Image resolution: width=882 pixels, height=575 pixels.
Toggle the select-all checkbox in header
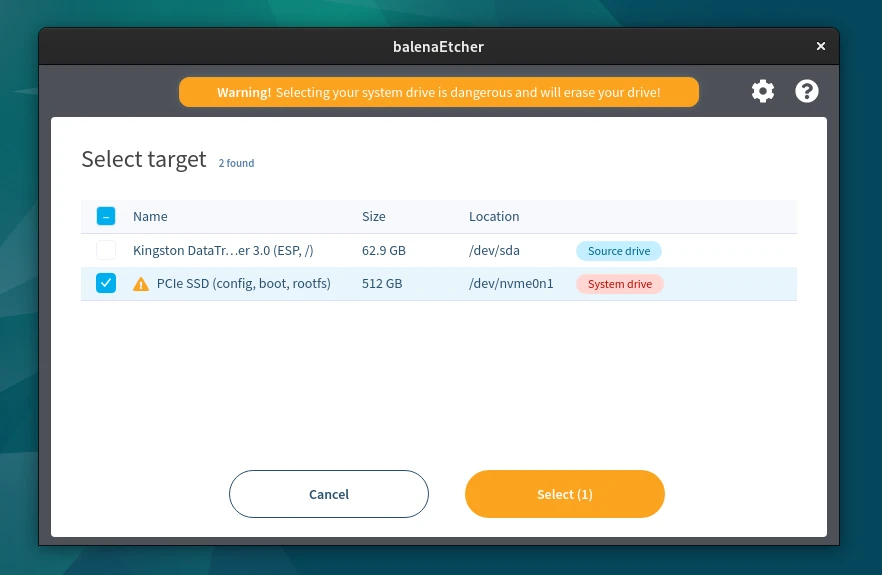106,216
